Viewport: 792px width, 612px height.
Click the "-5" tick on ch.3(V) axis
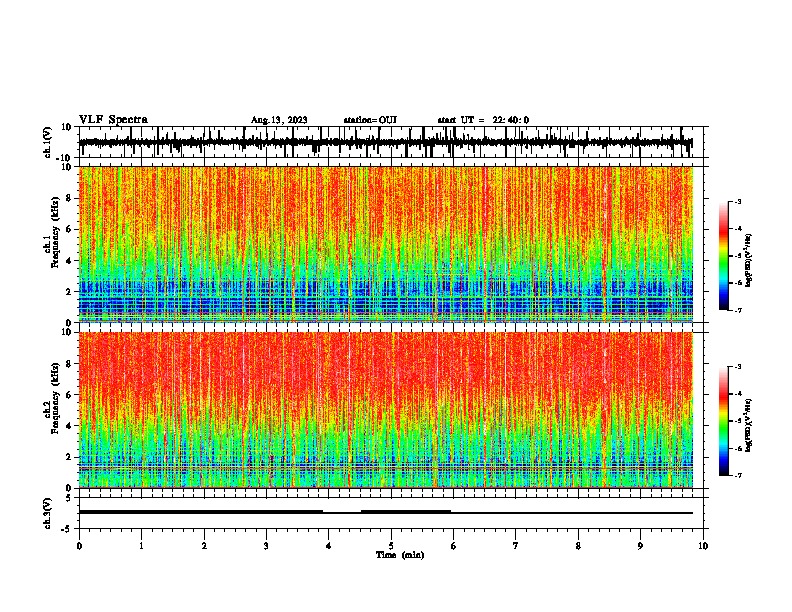(67, 529)
